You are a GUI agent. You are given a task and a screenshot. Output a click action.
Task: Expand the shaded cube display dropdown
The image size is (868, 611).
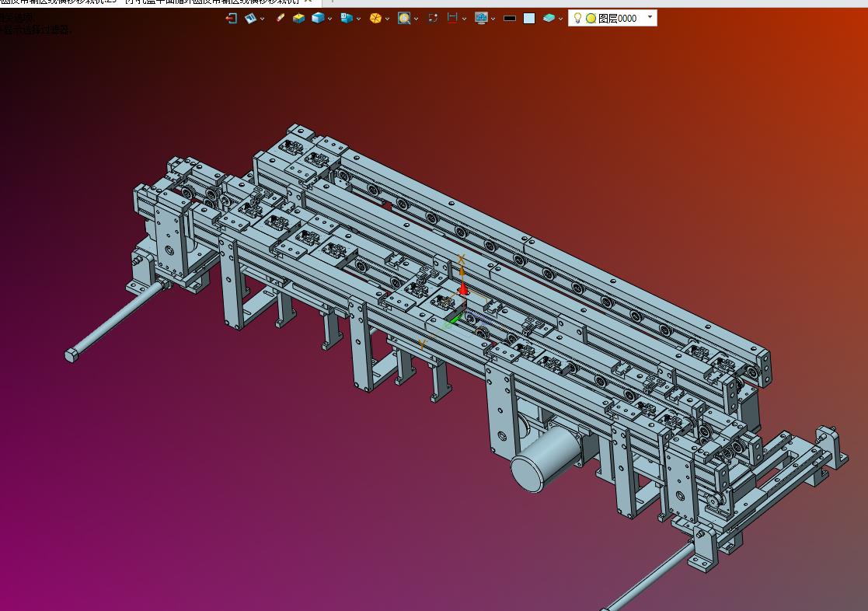tap(330, 19)
